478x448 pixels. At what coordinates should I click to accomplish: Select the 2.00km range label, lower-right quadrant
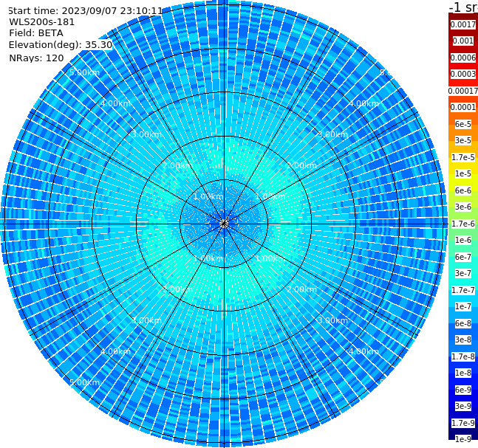point(301,289)
